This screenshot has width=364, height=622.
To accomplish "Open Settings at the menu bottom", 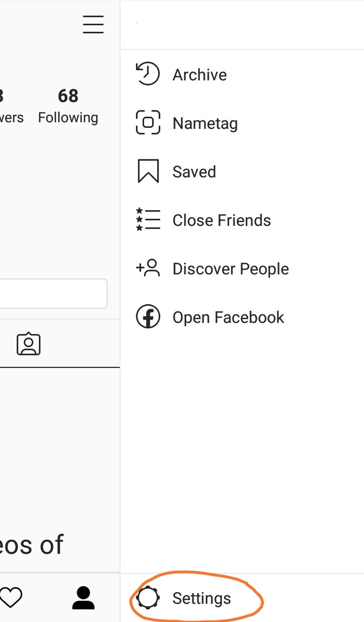I will (x=202, y=598).
